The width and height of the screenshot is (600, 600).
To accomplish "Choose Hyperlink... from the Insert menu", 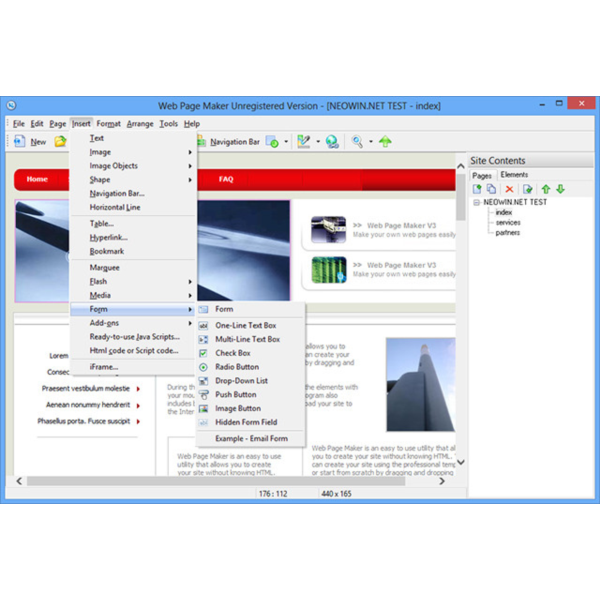I will tap(133, 238).
